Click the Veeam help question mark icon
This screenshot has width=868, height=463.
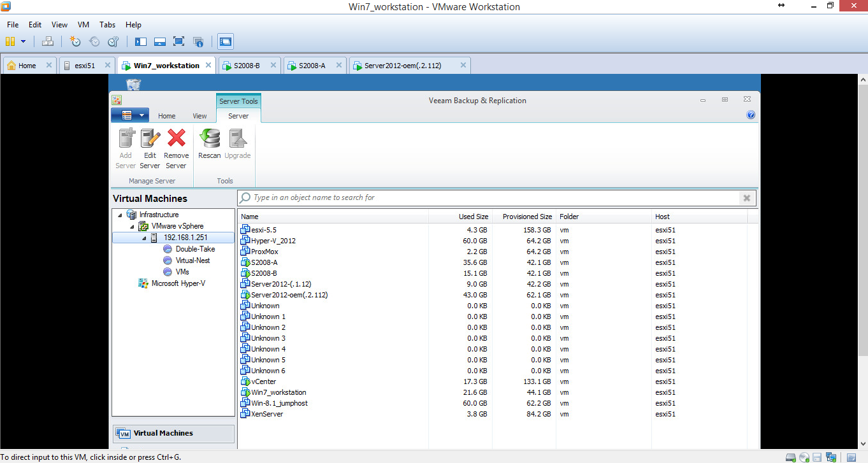click(751, 115)
